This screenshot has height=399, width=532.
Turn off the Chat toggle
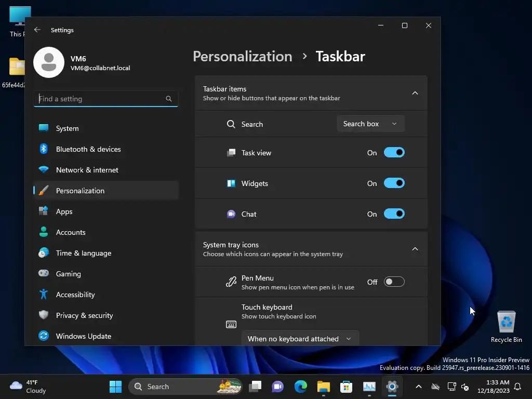click(394, 214)
